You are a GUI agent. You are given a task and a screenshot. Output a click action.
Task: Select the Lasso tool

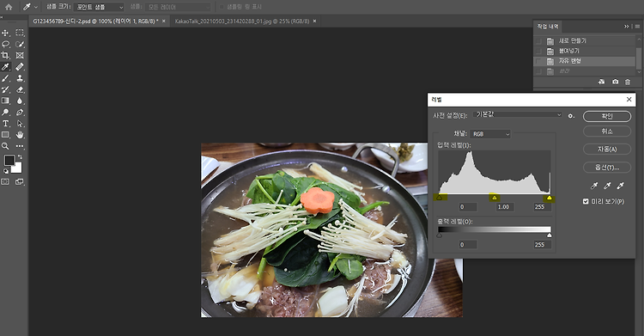click(5, 44)
